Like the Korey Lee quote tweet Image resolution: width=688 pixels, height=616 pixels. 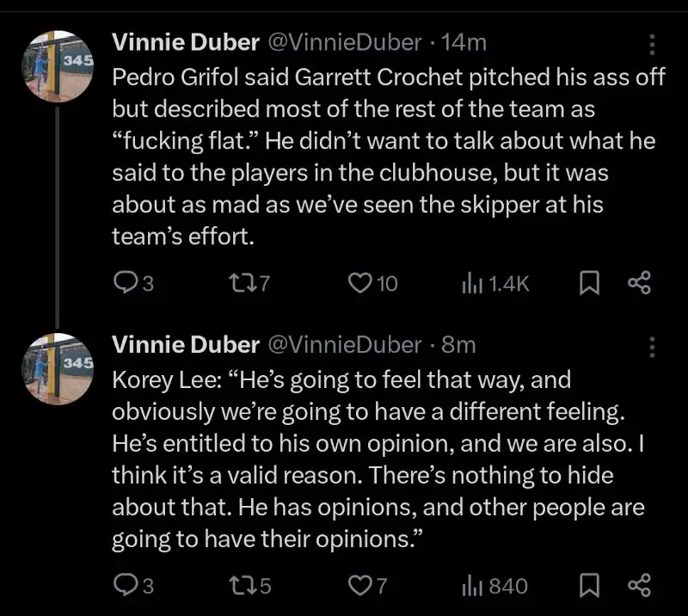[x=359, y=587]
